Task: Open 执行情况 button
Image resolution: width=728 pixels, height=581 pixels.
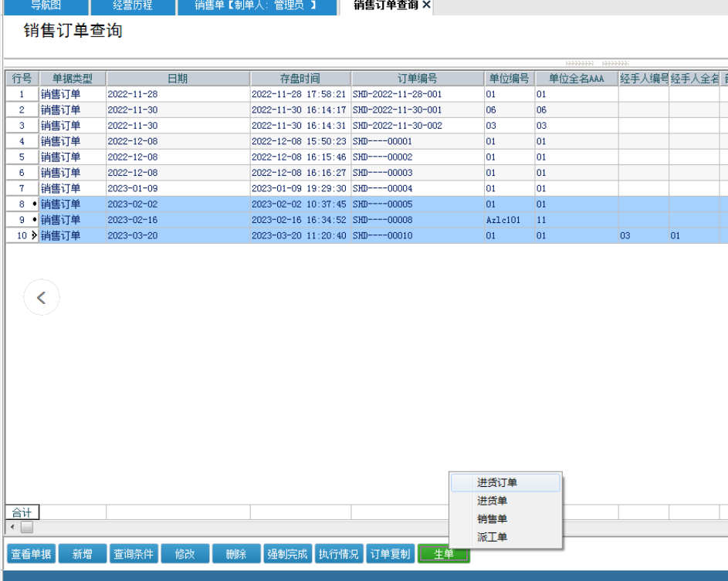Action: point(338,554)
